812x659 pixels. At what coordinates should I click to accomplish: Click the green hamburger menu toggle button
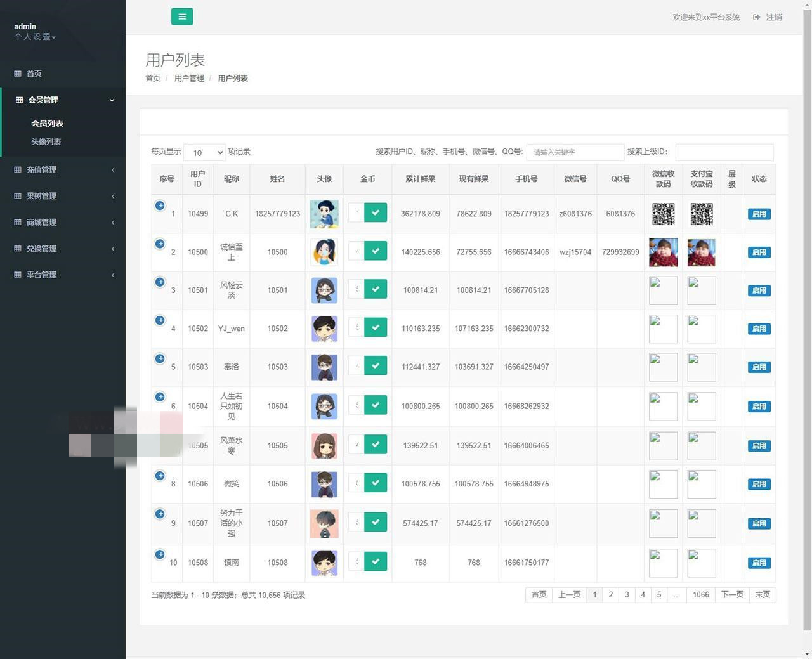(x=181, y=16)
